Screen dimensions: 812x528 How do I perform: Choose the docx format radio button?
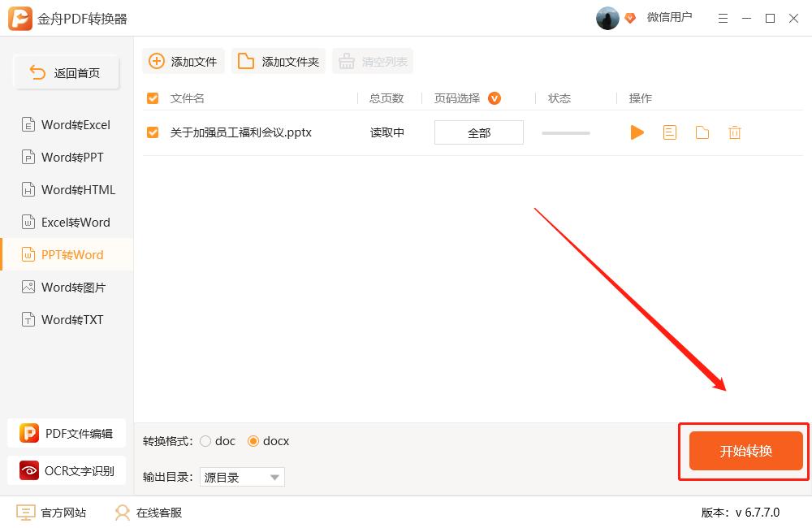[253, 441]
